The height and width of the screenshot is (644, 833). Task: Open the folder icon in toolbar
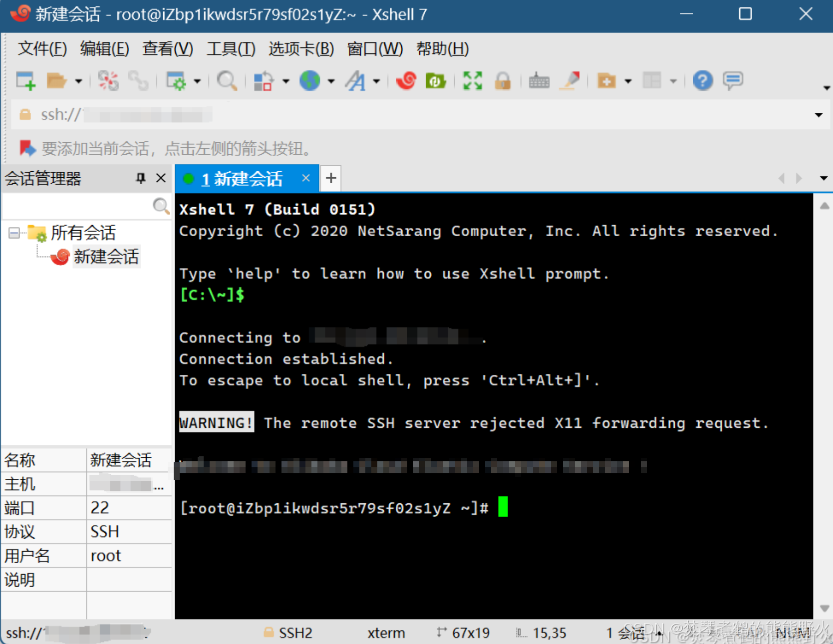coord(56,80)
